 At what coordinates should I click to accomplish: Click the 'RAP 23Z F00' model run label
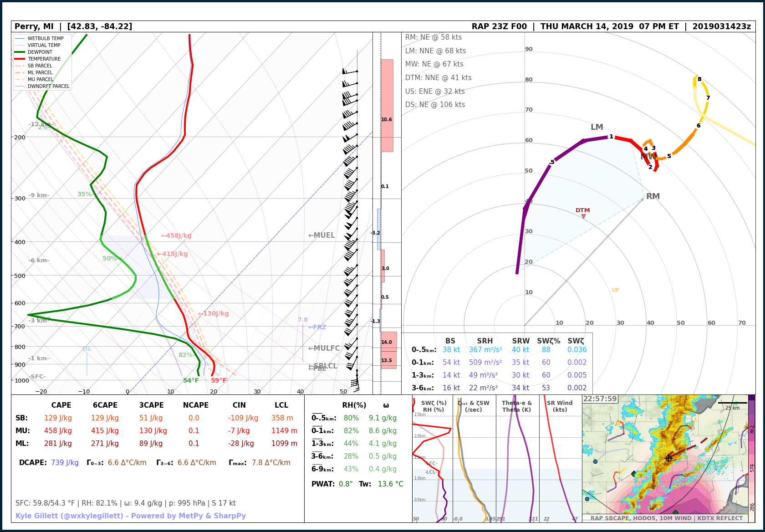[x=499, y=26]
